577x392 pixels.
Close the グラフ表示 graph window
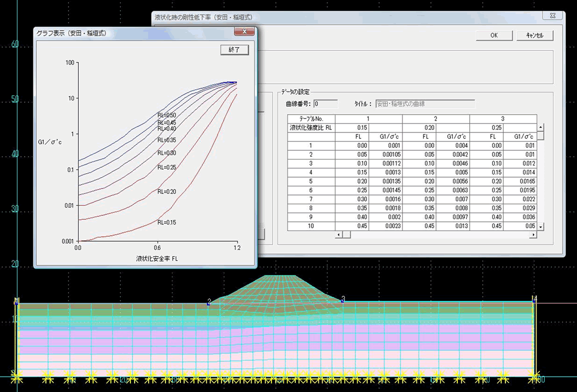[x=244, y=32]
